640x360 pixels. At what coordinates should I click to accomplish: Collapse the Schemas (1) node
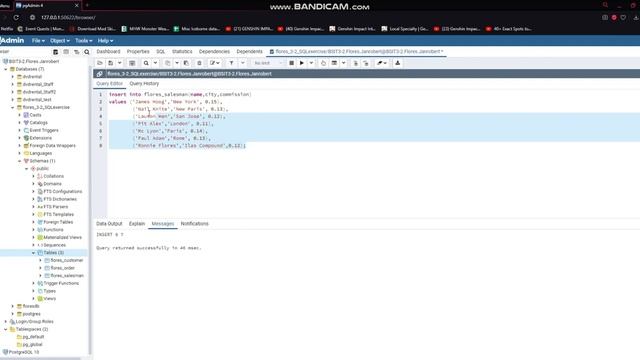20,161
